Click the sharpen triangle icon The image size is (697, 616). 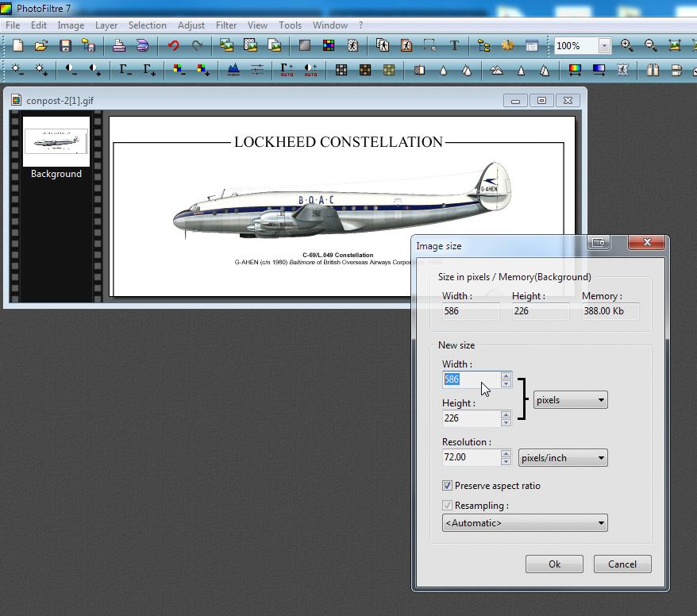(x=521, y=70)
